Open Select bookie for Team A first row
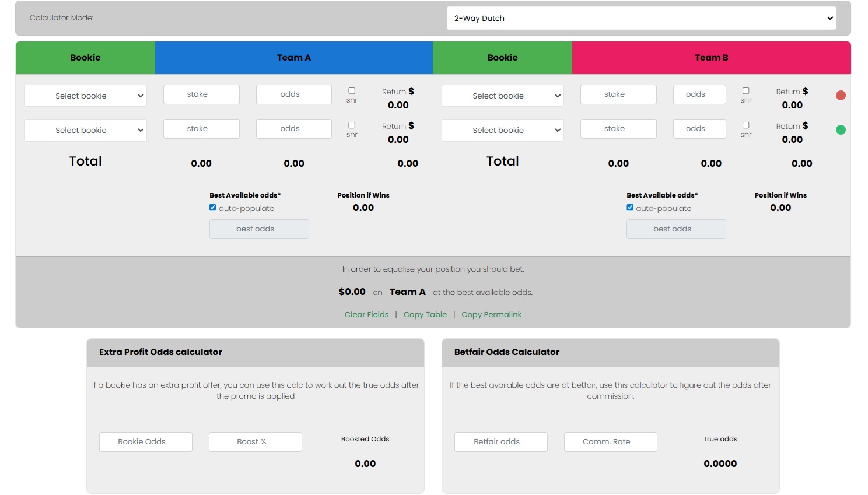The height and width of the screenshot is (495, 868). click(x=85, y=96)
